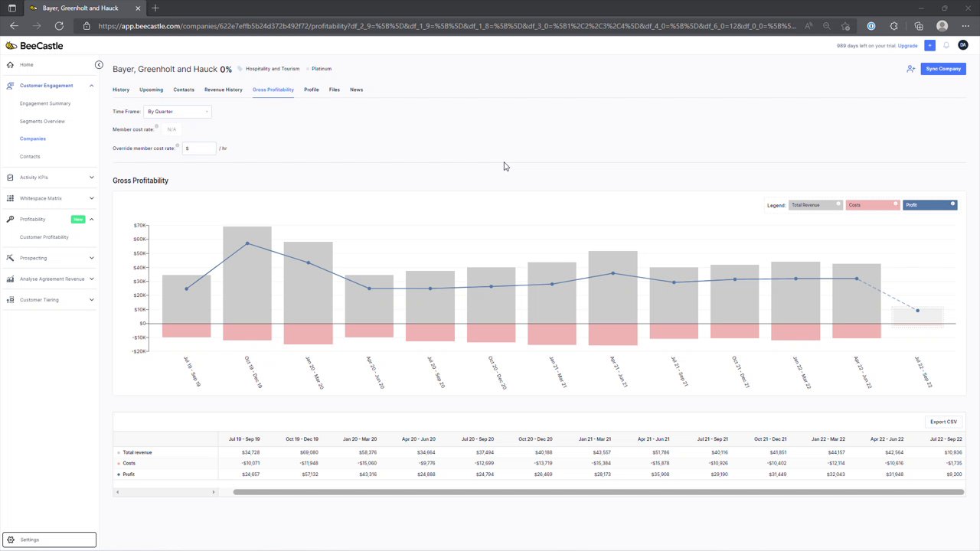
Task: Refresh the page in the browser
Action: [x=59, y=26]
